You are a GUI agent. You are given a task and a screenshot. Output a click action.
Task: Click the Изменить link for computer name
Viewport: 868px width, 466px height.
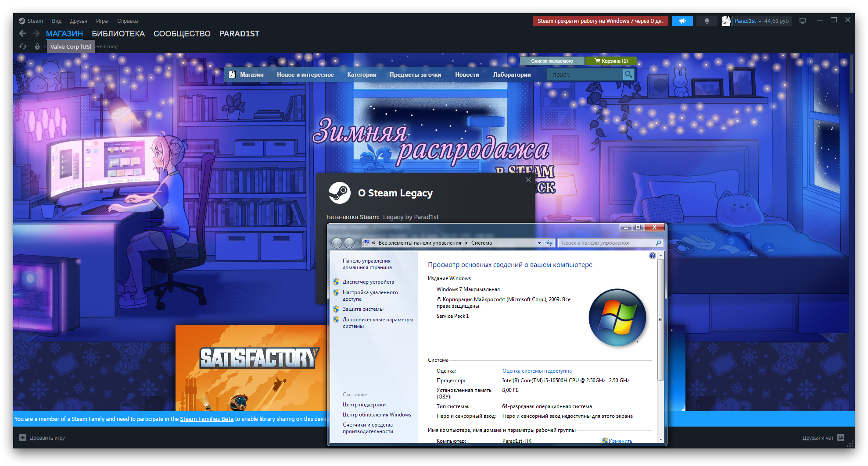coord(620,440)
